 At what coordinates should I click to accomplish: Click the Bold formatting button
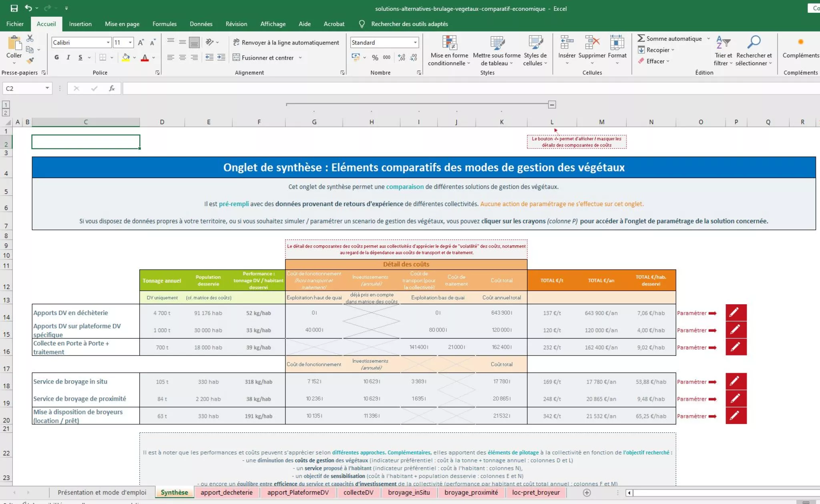click(x=56, y=58)
